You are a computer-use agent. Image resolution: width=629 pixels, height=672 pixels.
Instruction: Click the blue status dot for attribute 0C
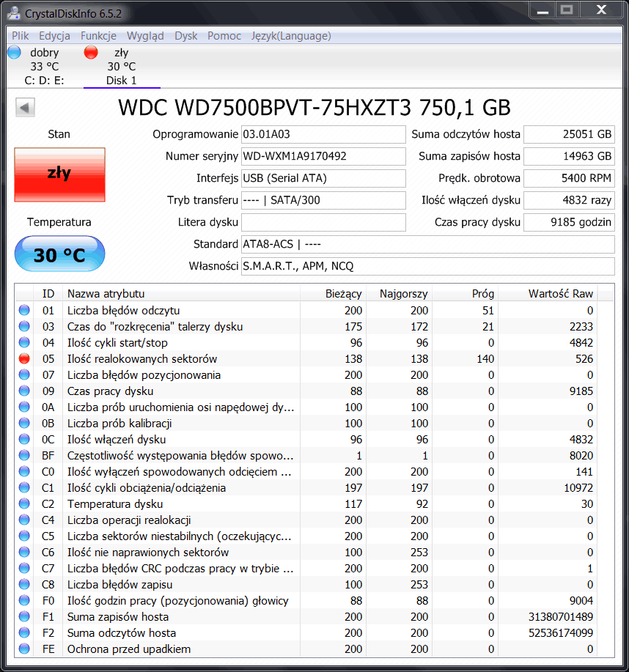[24, 439]
